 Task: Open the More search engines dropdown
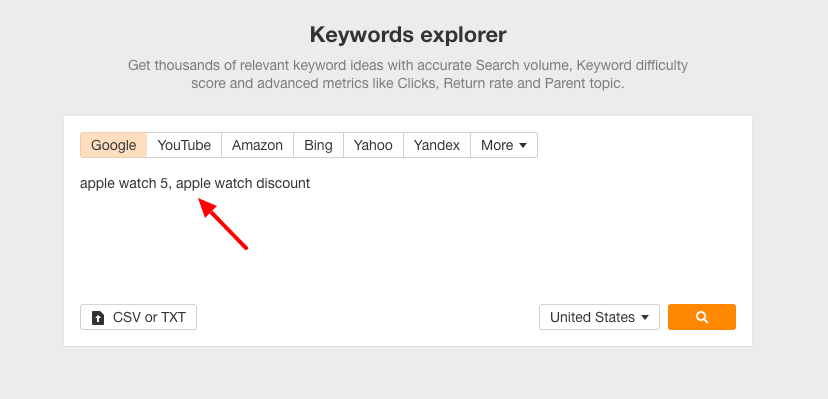point(504,145)
